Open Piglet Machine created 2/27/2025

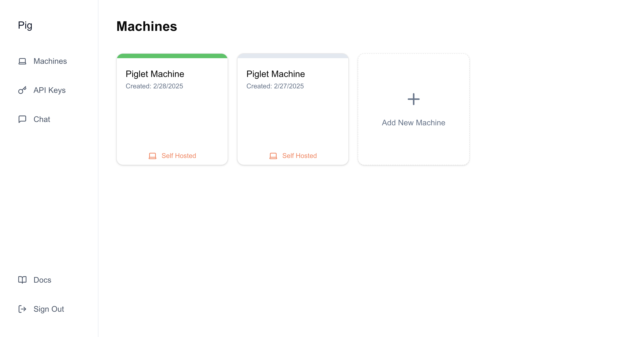(x=275, y=74)
